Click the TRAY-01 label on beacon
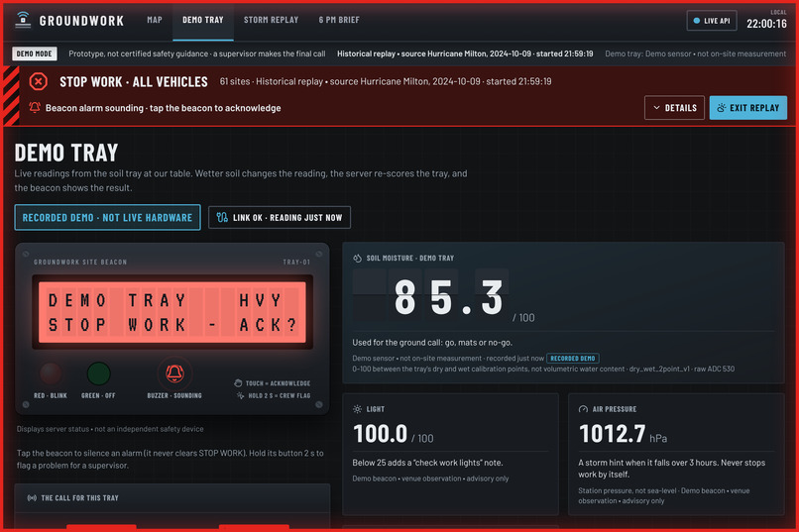The height and width of the screenshot is (532, 799). click(296, 263)
